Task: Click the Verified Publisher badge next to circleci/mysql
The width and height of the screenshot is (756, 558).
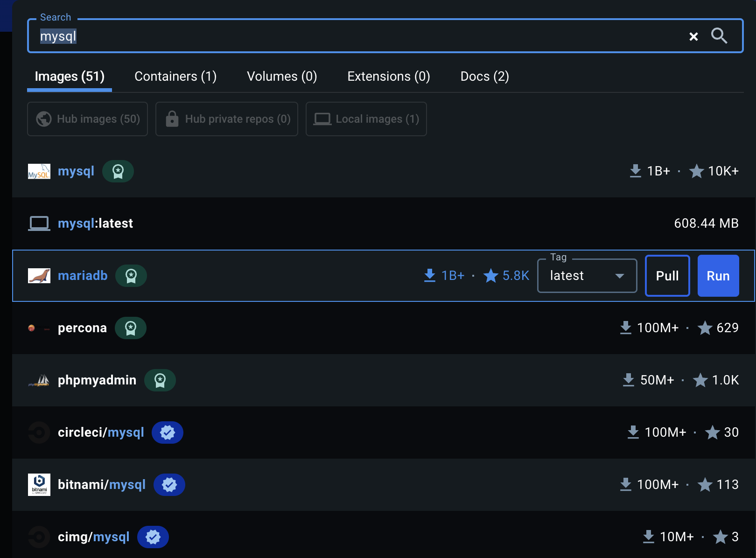Action: click(x=168, y=432)
